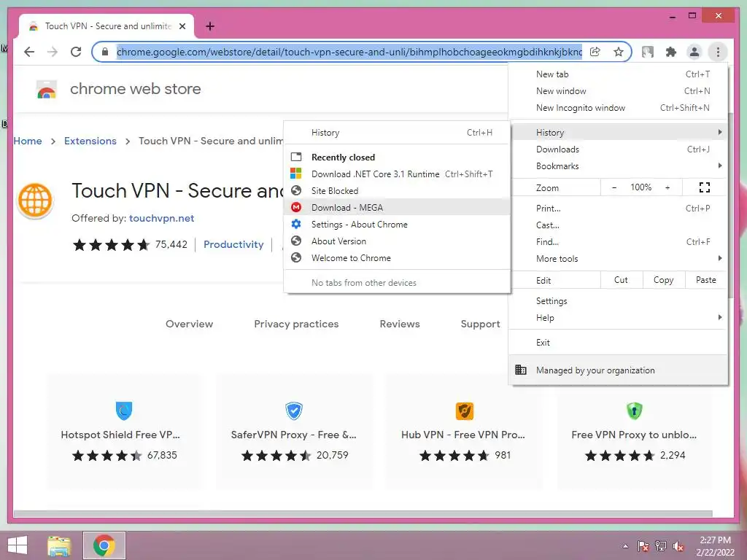Click Chrome icon in the taskbar
747x560 pixels.
[104, 545]
